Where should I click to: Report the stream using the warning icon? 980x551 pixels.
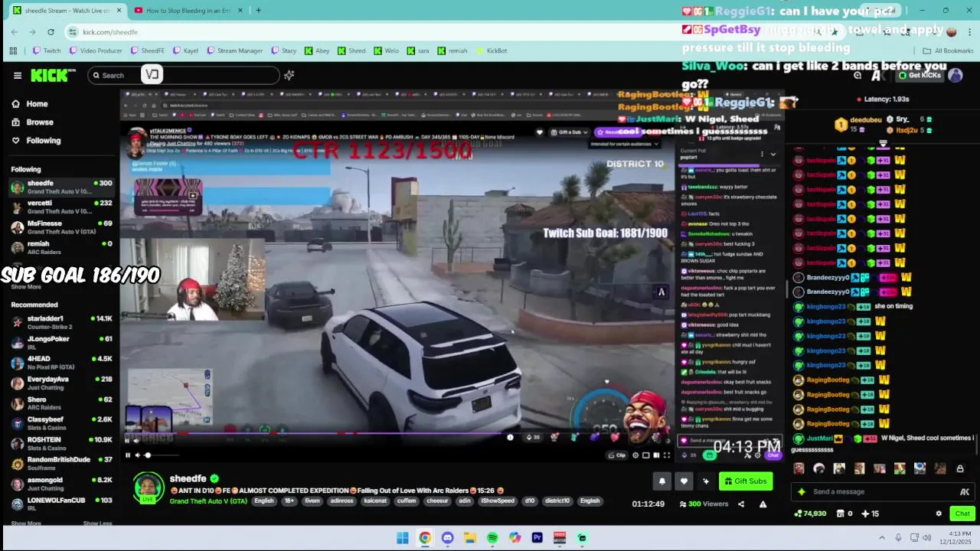click(x=763, y=504)
